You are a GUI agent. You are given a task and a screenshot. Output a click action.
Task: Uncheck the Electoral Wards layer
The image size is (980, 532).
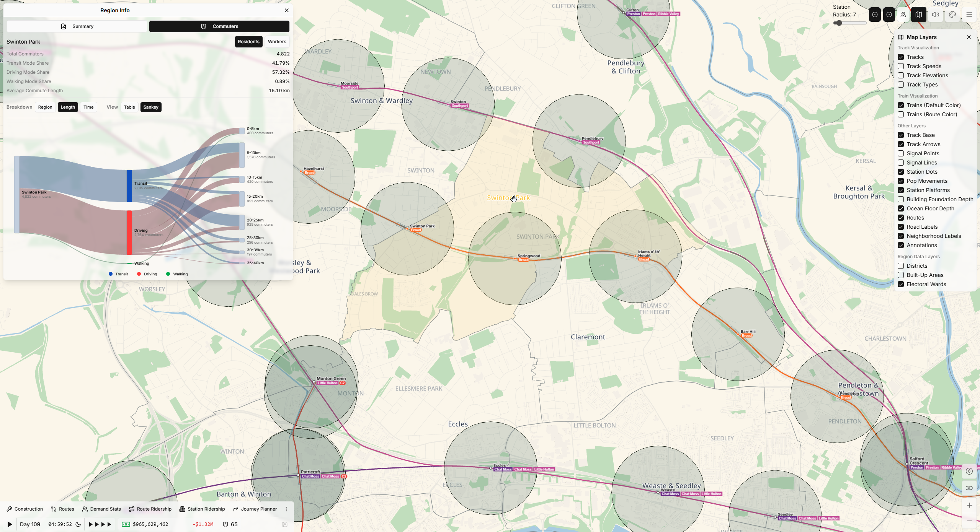[901, 284]
